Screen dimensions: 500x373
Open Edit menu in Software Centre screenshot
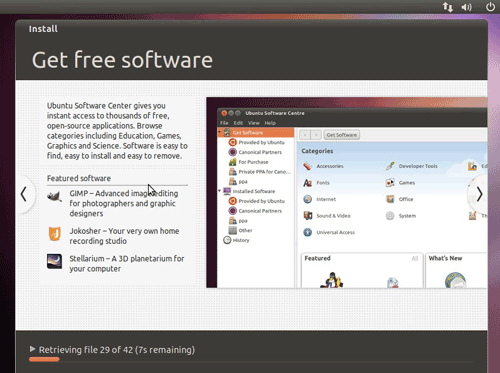[x=238, y=123]
